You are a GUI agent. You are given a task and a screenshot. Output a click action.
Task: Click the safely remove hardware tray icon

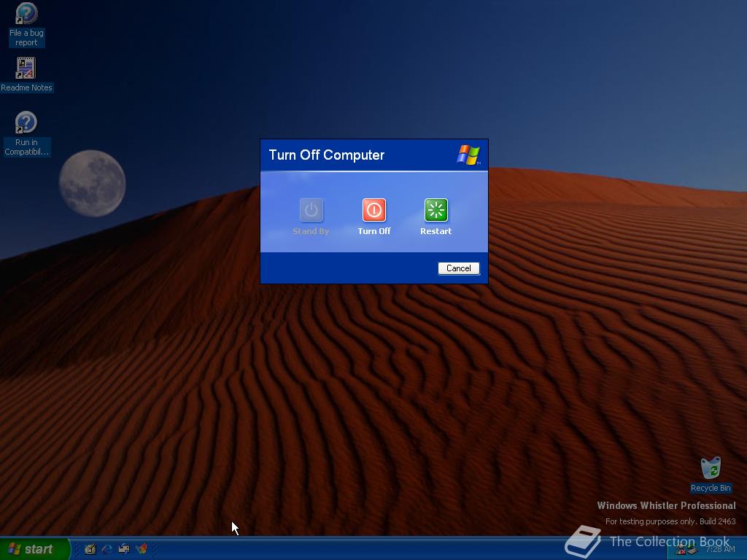[692, 551]
